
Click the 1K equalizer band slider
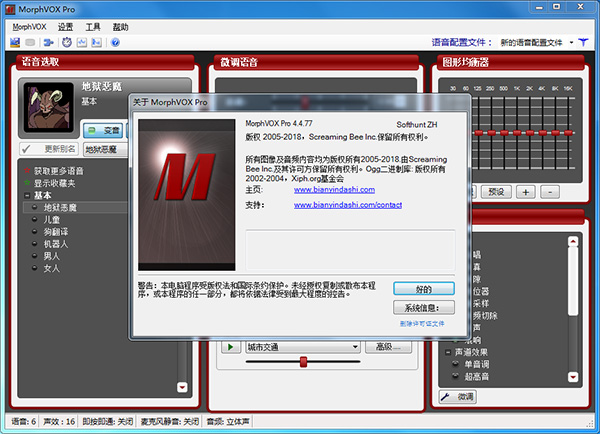(517, 133)
